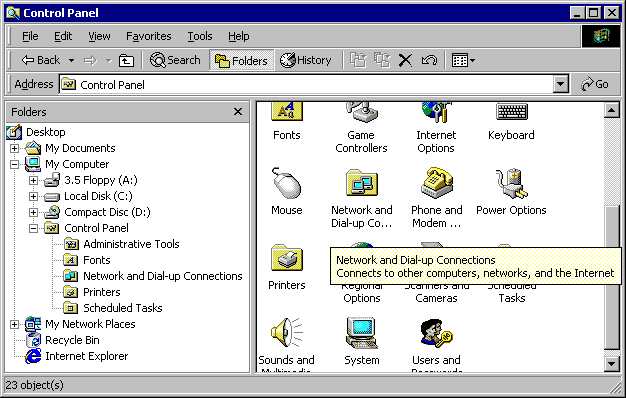Click the Copy To toolbar icon

point(382,61)
